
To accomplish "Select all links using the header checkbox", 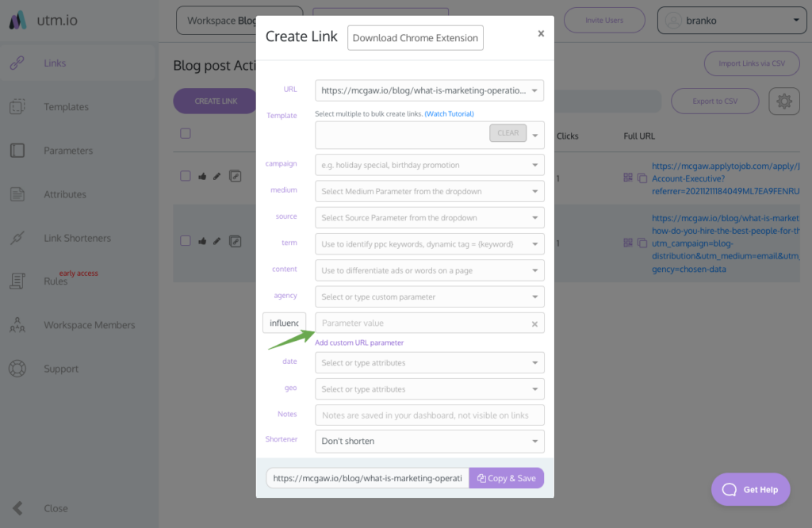I will [185, 133].
